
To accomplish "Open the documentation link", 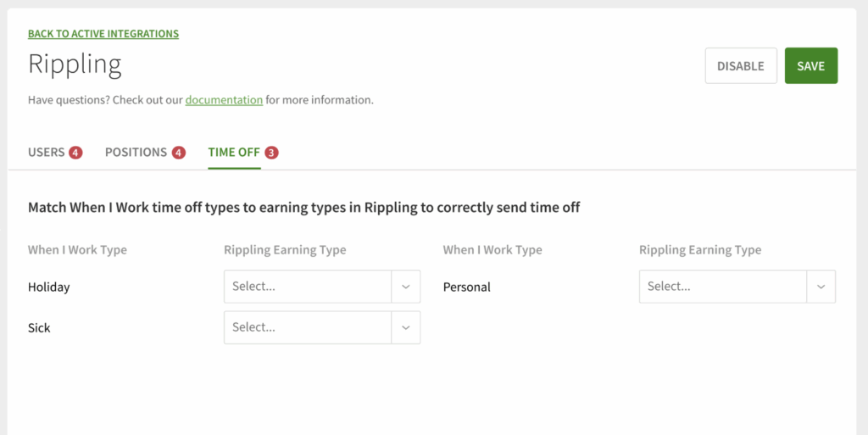I will click(x=224, y=100).
